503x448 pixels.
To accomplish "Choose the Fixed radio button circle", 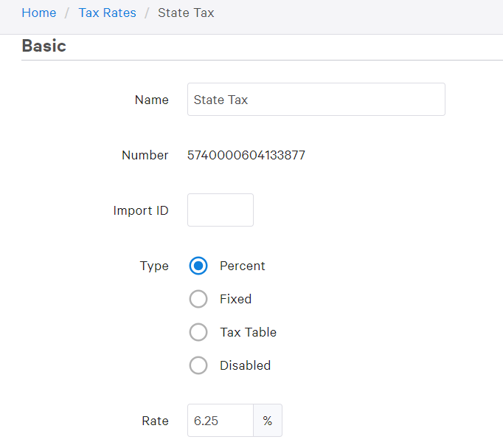I will coord(198,299).
